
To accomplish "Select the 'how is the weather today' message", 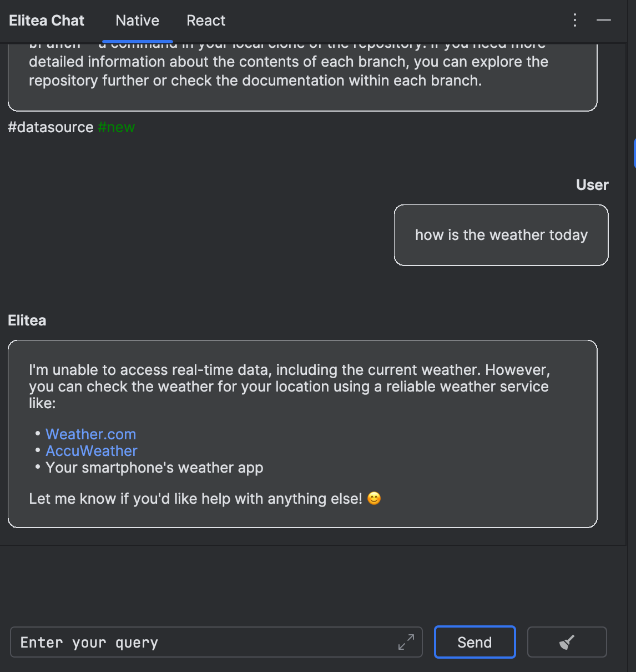I will point(501,235).
